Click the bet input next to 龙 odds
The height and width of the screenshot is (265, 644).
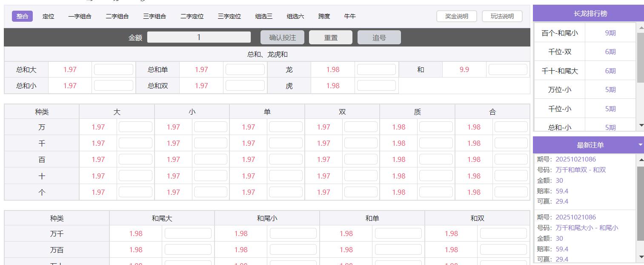tap(376, 69)
